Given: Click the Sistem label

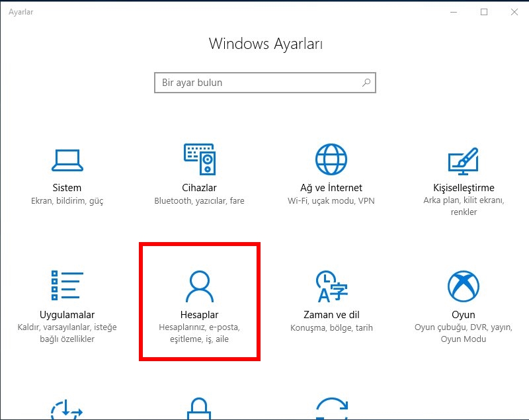Looking at the screenshot, I should tap(67, 188).
